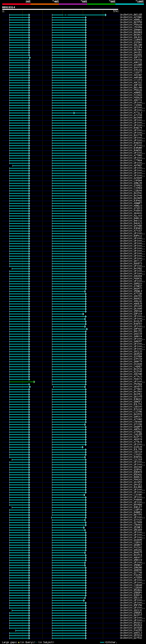This screenshot has width=146, height=644.
Task: Select subject label UniRef100_Q92133
Action: pos(131,352)
